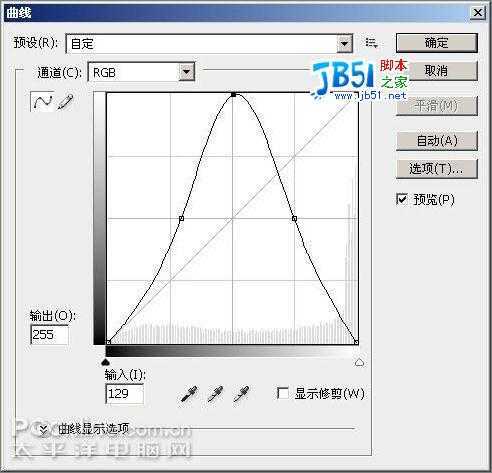Select the right mid-height curve point

(x=294, y=219)
